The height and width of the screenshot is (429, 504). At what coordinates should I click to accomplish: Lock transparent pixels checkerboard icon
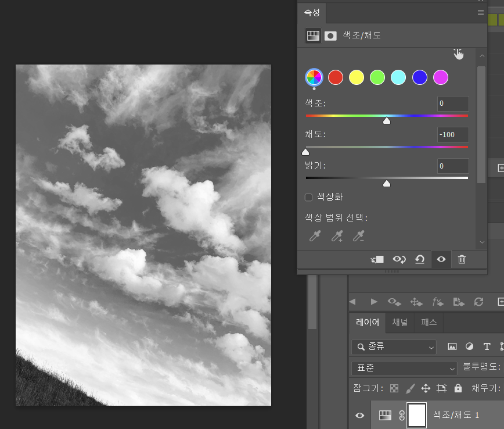(x=394, y=388)
